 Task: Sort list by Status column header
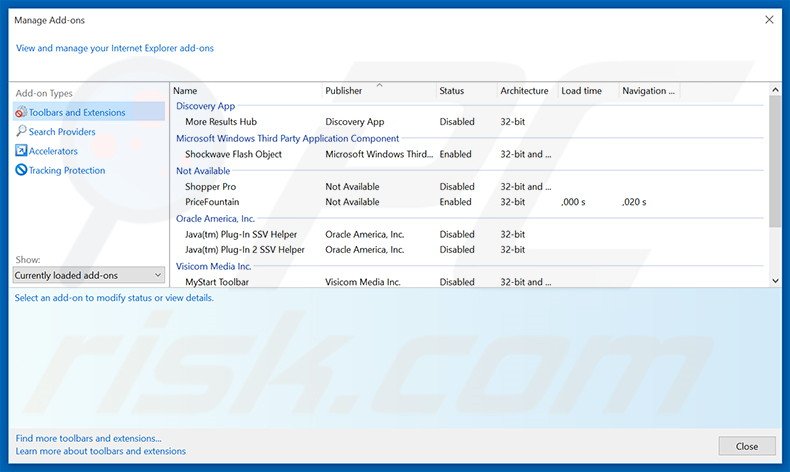[466, 91]
